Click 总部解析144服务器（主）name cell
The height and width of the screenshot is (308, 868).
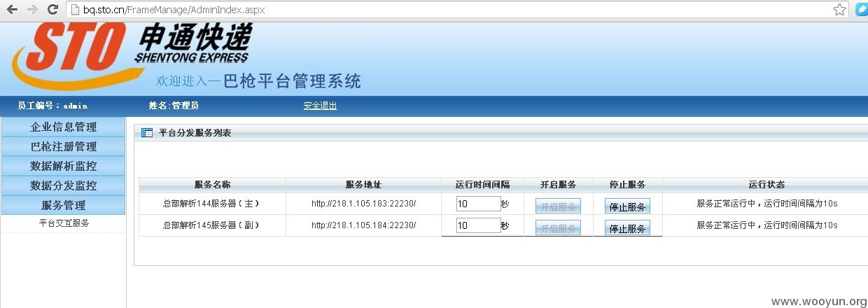click(212, 204)
